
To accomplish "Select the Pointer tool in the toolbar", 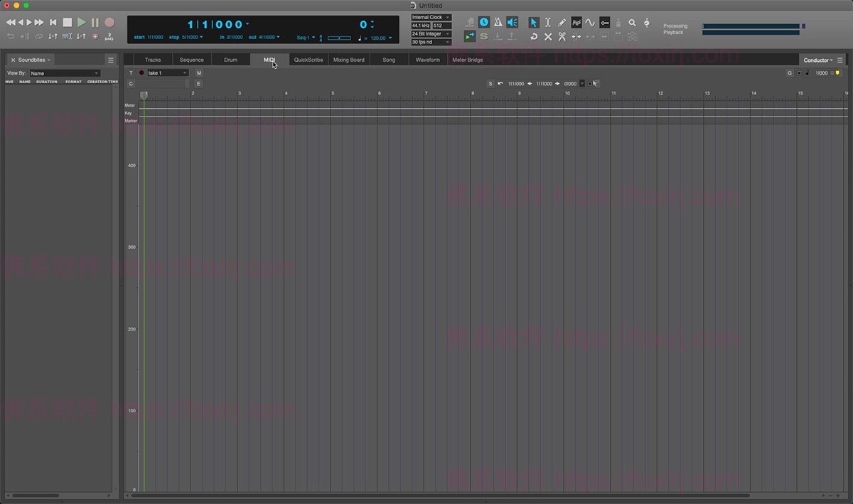I will (x=534, y=23).
